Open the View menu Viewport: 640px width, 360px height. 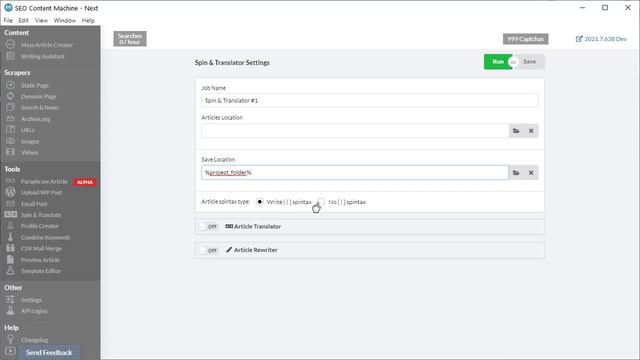pyautogui.click(x=41, y=20)
